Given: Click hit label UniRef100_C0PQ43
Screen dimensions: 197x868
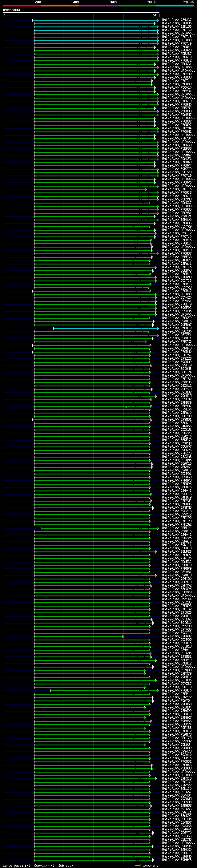Looking at the screenshot, I should (x=177, y=349).
